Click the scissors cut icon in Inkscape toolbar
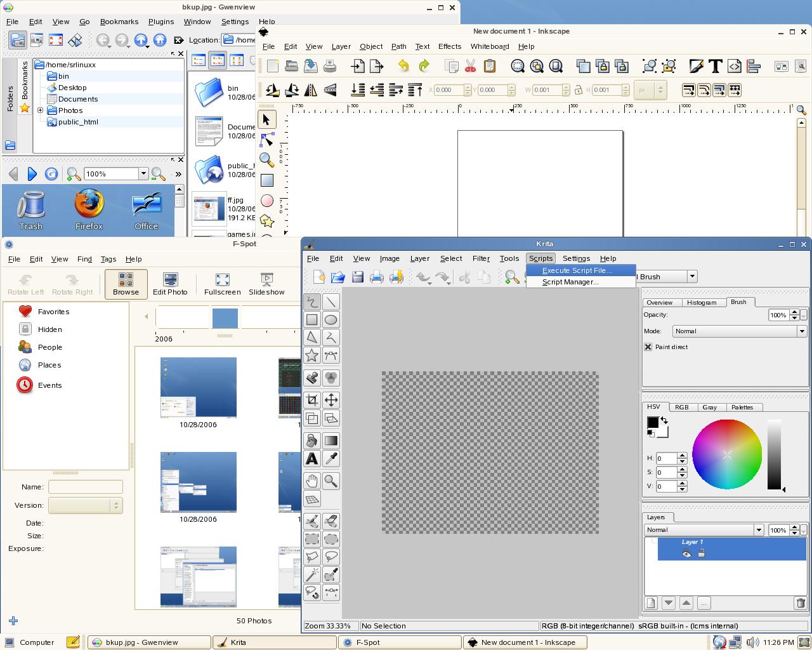This screenshot has width=812, height=650. (x=470, y=65)
